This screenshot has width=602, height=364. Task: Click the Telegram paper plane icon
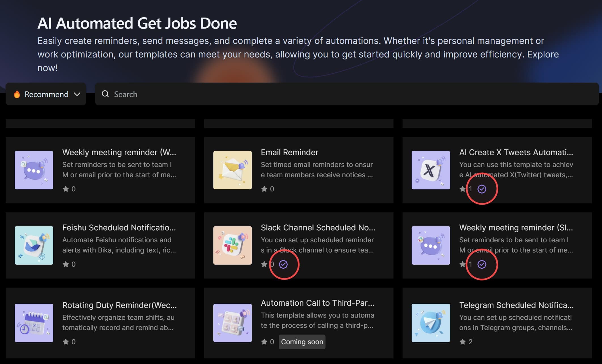431,323
